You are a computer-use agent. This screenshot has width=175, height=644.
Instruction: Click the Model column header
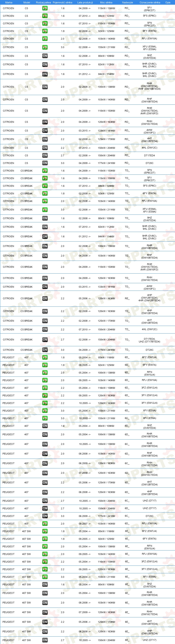(26, 2)
